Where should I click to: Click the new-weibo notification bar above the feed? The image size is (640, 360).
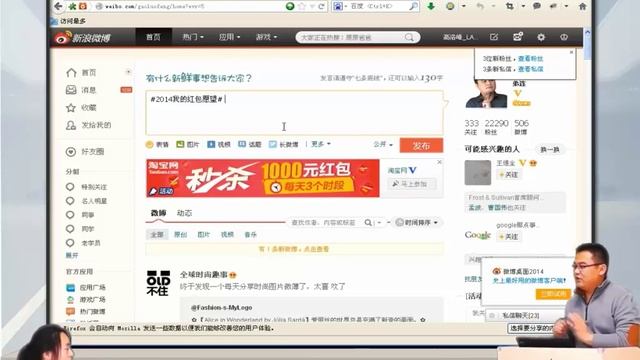pyautogui.click(x=294, y=249)
